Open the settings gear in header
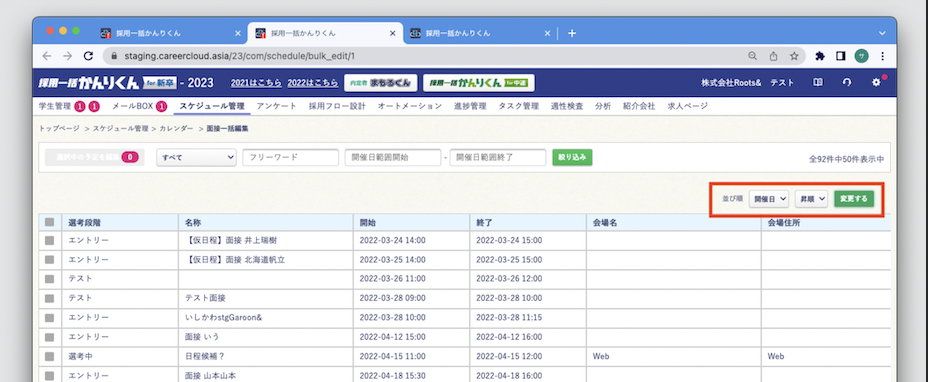 click(877, 83)
